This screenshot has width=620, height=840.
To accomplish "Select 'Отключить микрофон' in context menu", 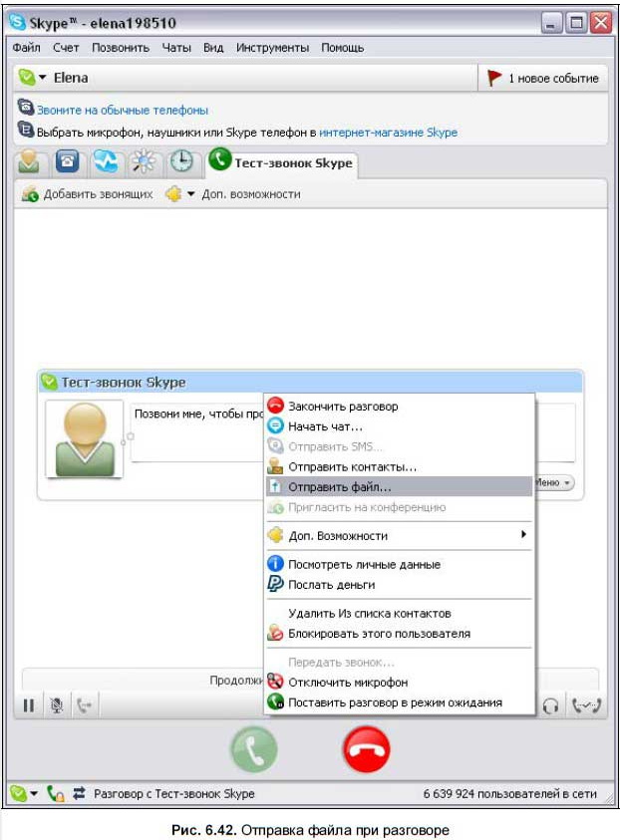I will coord(347,683).
